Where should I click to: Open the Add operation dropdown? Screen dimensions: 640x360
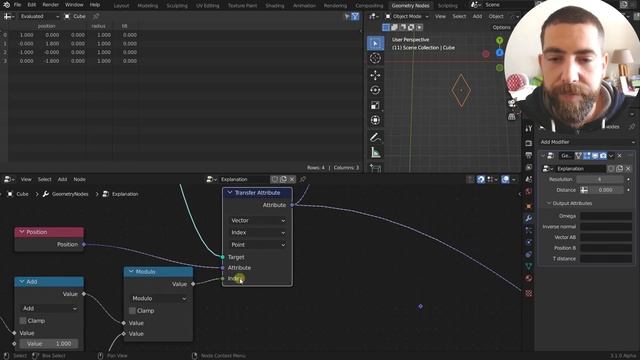click(x=49, y=309)
